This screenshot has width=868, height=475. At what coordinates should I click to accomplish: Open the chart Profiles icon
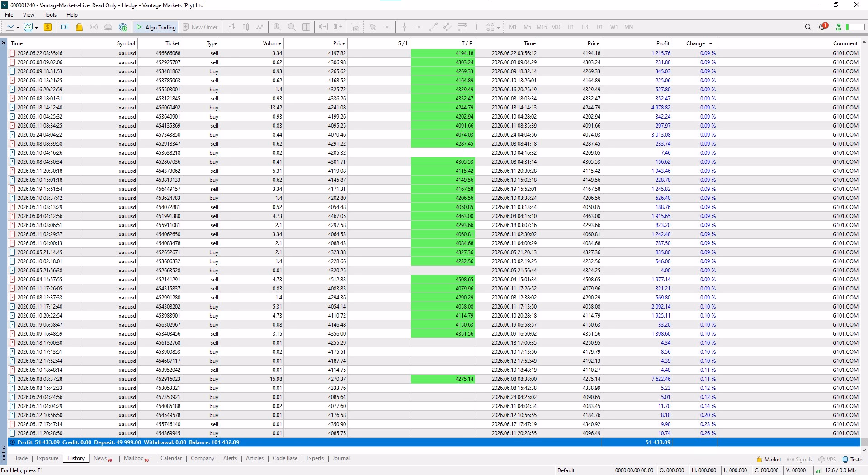[x=28, y=27]
